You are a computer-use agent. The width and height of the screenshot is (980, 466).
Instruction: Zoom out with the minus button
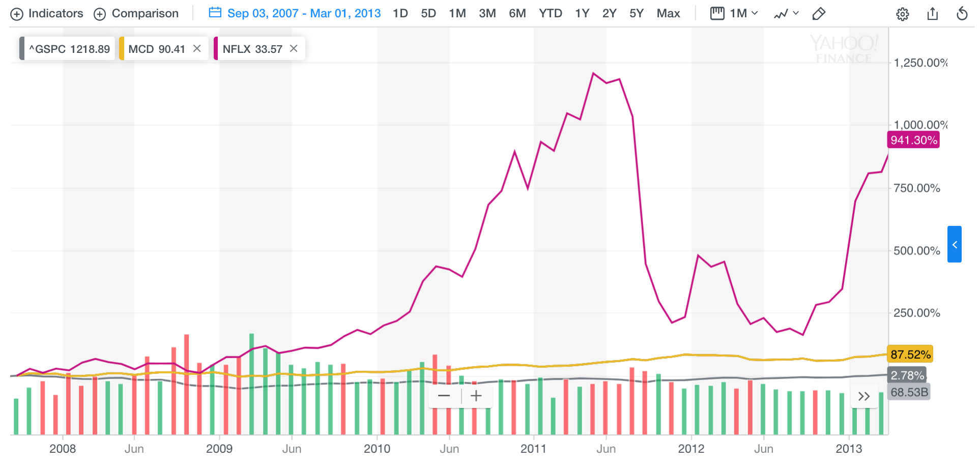click(x=444, y=396)
